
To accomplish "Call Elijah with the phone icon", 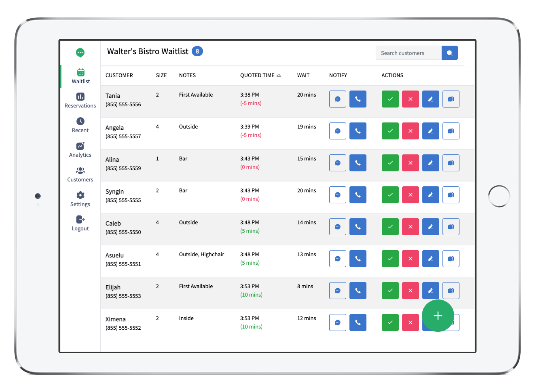I will tap(358, 290).
